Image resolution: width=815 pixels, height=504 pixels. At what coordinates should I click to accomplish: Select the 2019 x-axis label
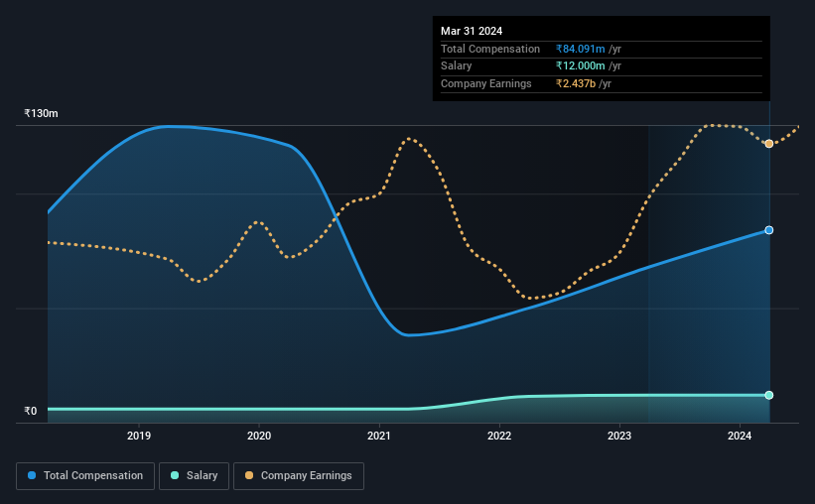pos(139,436)
